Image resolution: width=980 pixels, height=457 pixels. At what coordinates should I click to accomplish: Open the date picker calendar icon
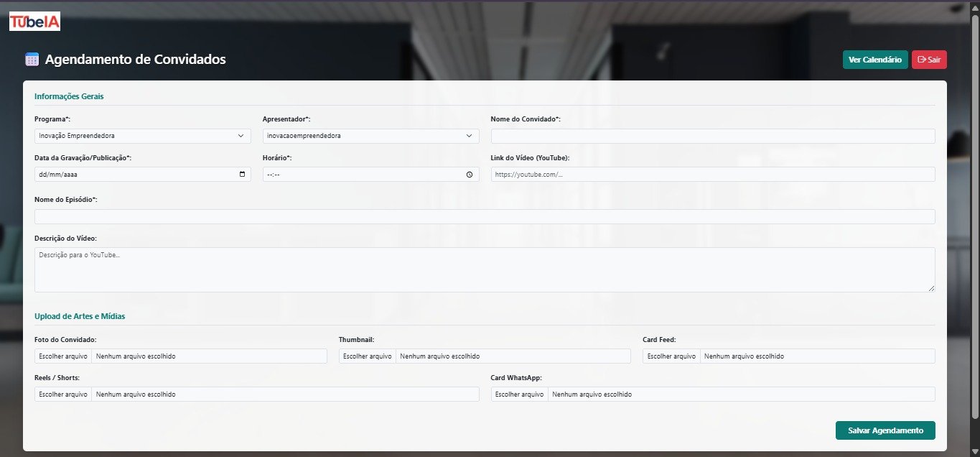pos(242,174)
